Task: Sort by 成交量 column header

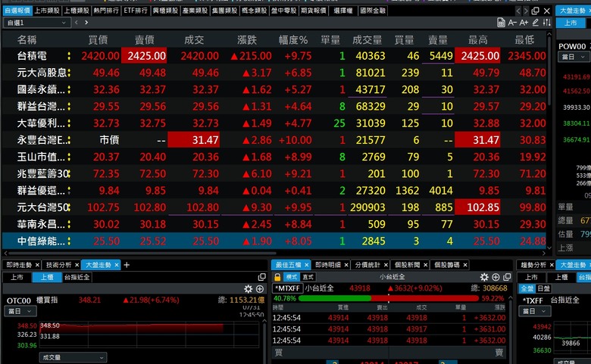Action: [x=367, y=40]
